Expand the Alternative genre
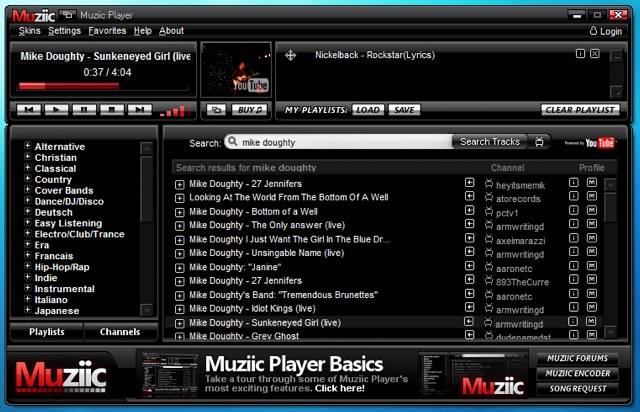 27,145
